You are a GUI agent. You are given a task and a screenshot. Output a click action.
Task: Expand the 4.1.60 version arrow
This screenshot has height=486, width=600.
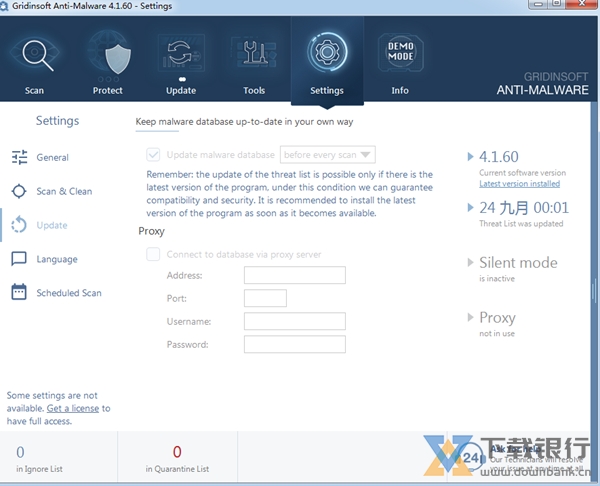pyautogui.click(x=470, y=157)
